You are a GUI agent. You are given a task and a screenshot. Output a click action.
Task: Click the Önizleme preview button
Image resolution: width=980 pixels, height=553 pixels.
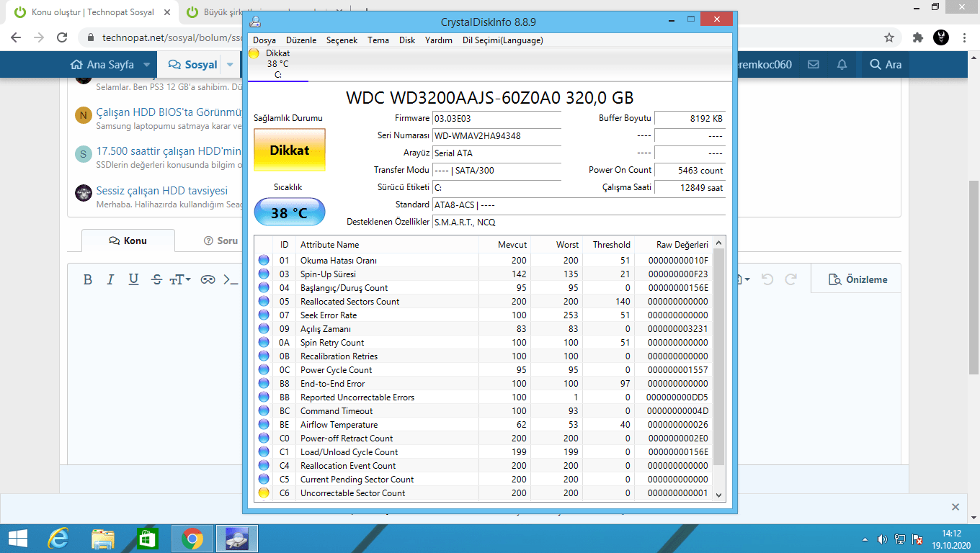(x=857, y=279)
